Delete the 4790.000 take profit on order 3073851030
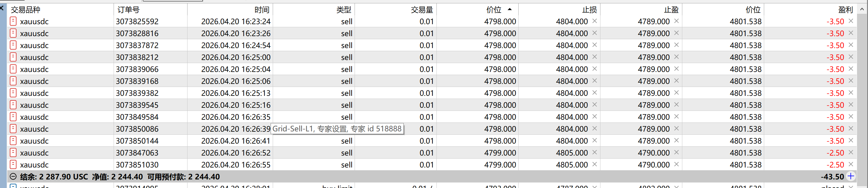The image size is (868, 188). point(676,164)
